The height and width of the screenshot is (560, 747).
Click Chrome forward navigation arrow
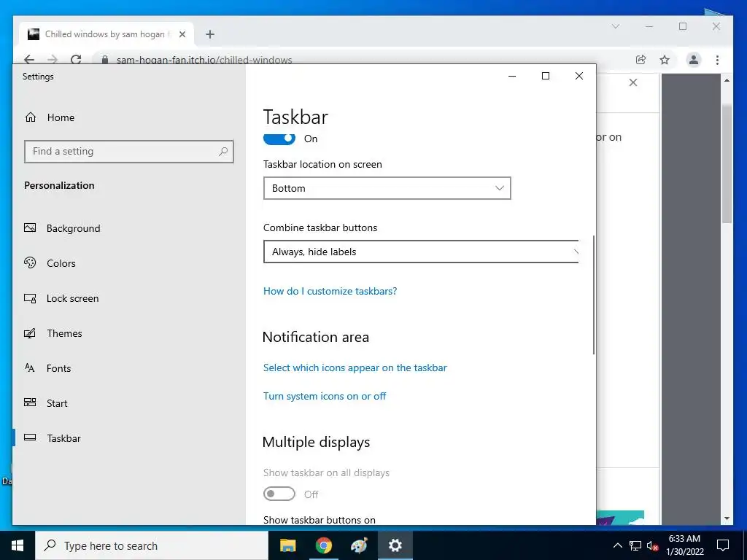[x=53, y=60]
